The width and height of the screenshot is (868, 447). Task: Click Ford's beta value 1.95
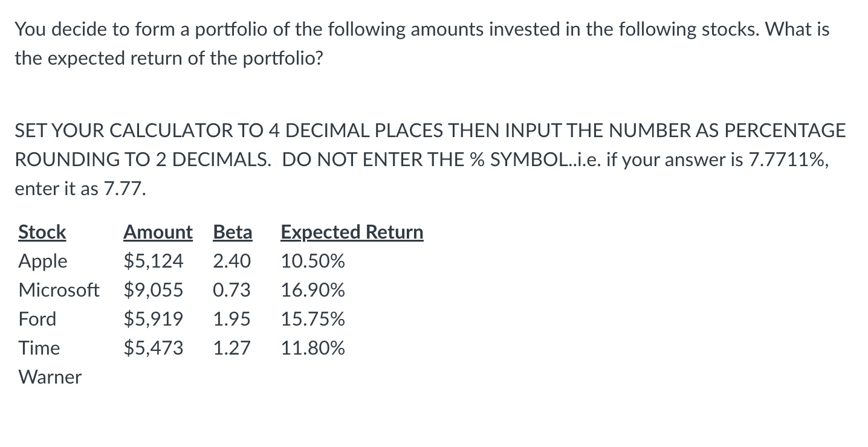[x=232, y=319]
